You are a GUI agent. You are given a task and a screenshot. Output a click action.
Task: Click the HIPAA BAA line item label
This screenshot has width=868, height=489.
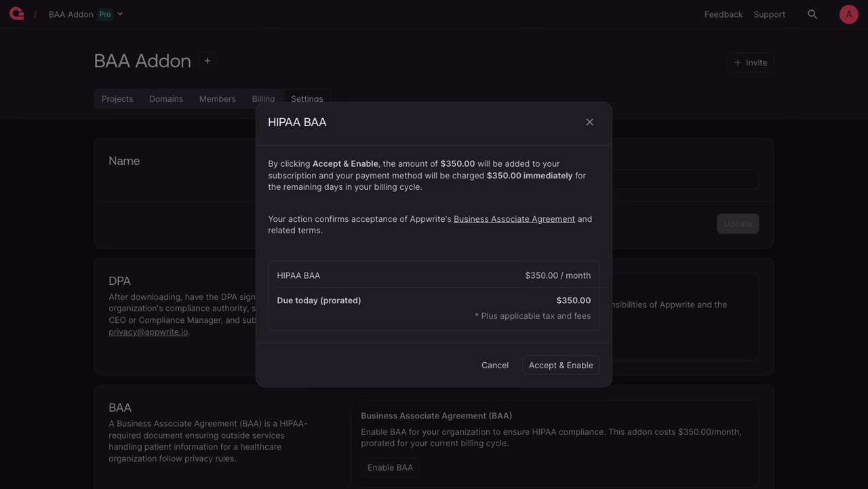coord(298,275)
